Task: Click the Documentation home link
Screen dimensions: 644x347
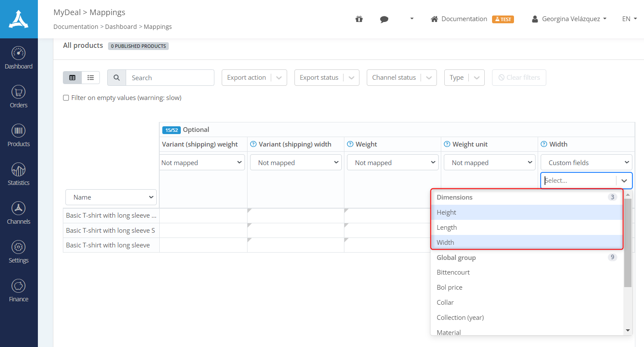Action: click(459, 19)
